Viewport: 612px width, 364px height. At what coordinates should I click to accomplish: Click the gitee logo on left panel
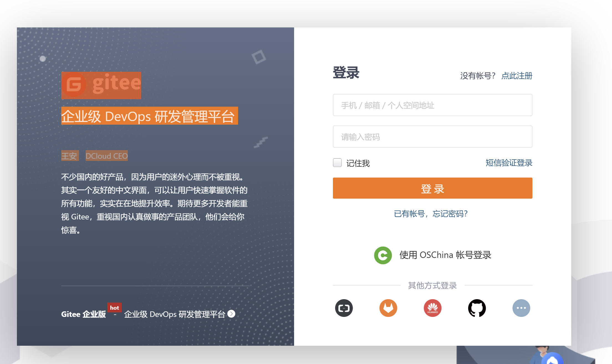click(x=101, y=85)
